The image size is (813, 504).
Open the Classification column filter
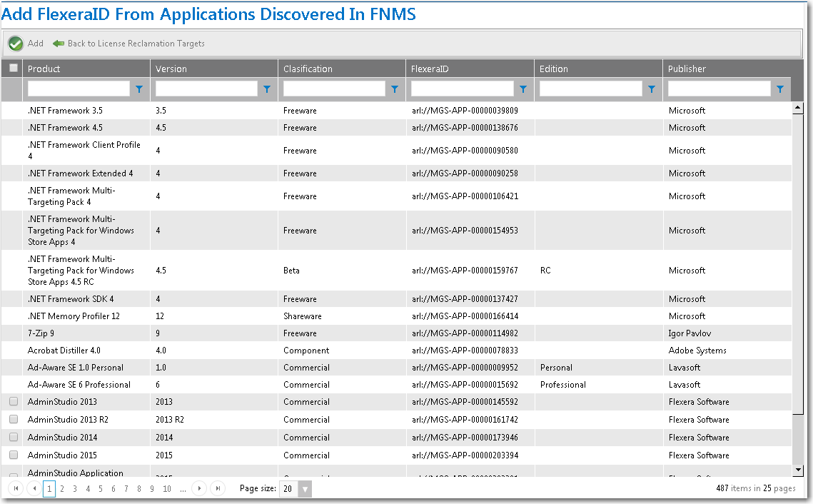(394, 89)
